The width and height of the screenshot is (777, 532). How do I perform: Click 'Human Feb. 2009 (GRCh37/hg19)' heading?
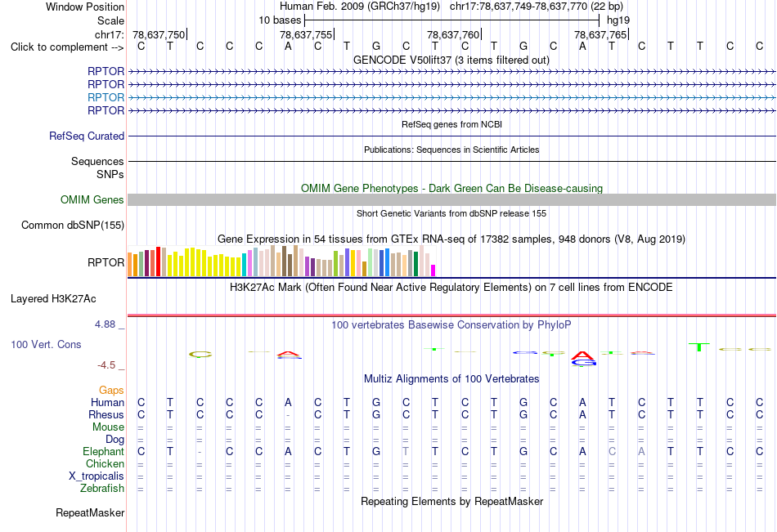(x=360, y=7)
